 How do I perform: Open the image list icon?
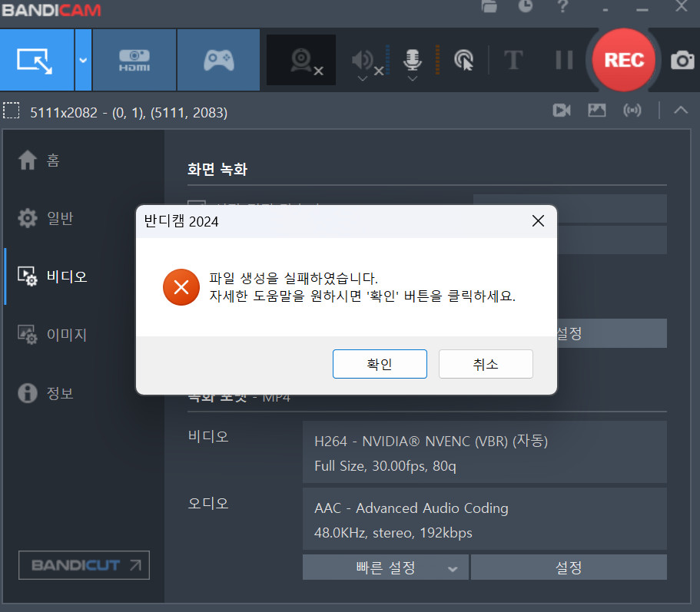click(597, 110)
